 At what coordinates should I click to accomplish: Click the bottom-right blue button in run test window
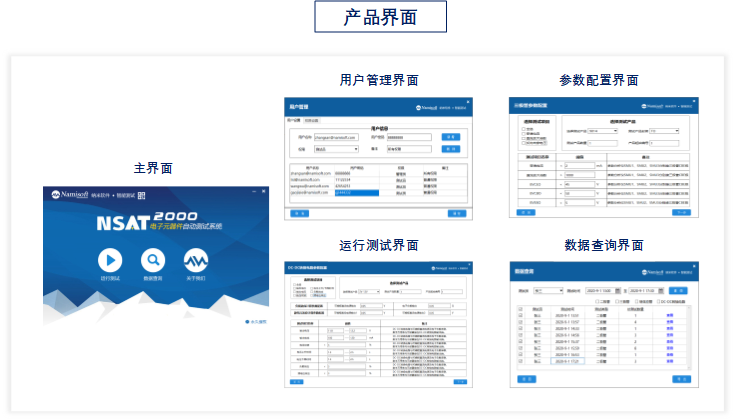pyautogui.click(x=460, y=382)
